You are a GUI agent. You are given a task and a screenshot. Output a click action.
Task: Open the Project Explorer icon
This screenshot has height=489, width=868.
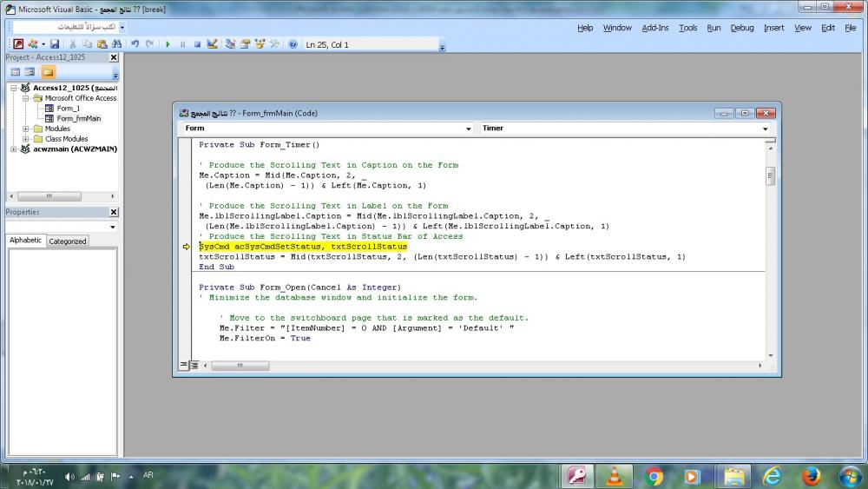230,43
